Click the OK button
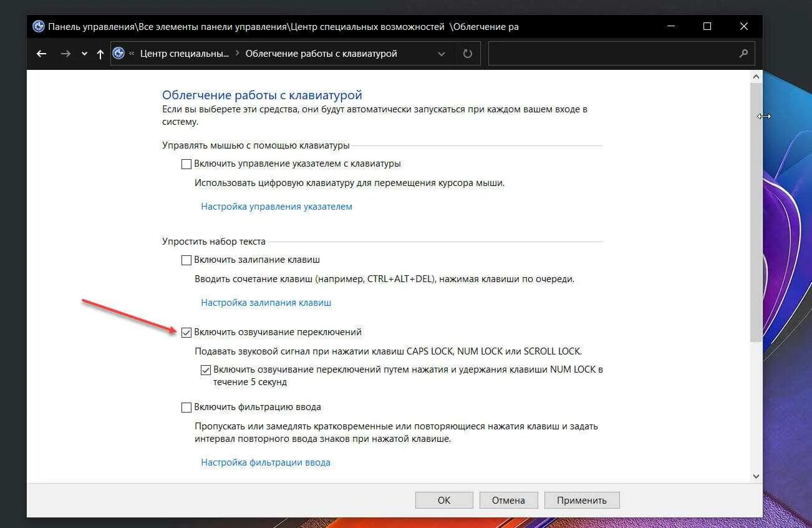Viewport: 812px width, 528px height. point(444,500)
